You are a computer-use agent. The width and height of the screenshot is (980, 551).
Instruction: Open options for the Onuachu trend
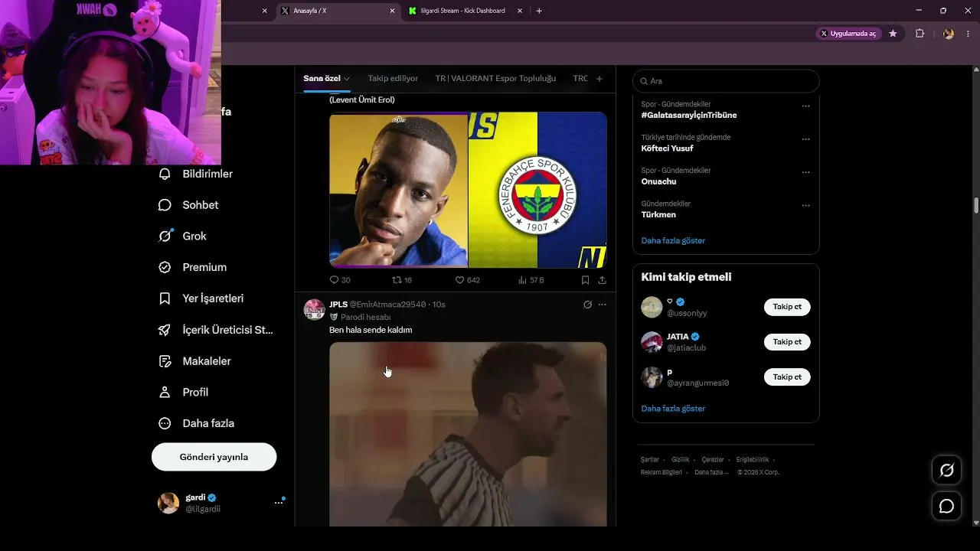coord(805,172)
